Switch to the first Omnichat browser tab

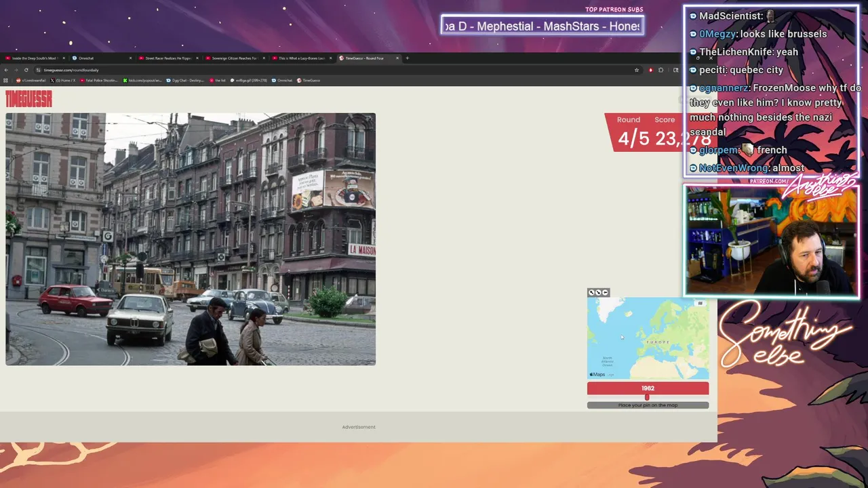coord(100,58)
